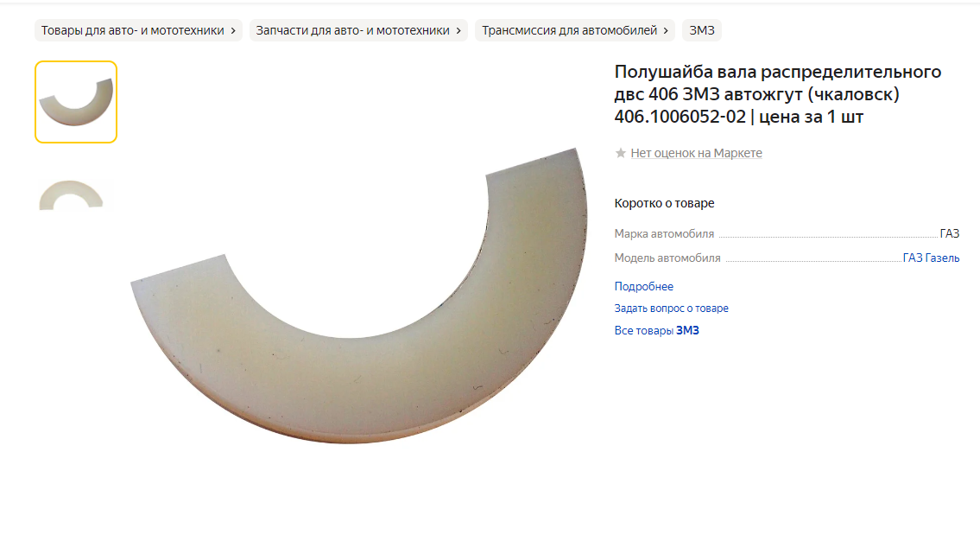
Task: Select the ЗМЗ breadcrumb chip
Action: [701, 30]
